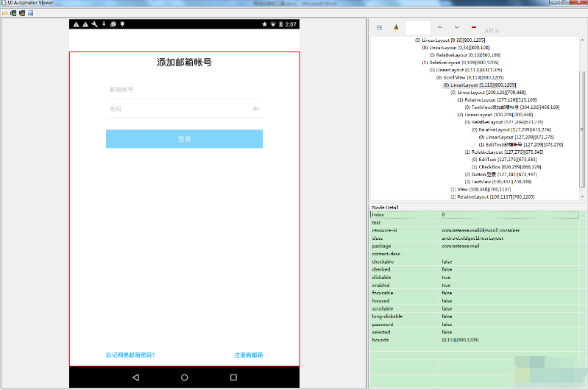Go to next search match with down chevron
Image resolution: width=588 pixels, height=390 pixels.
[x=456, y=27]
